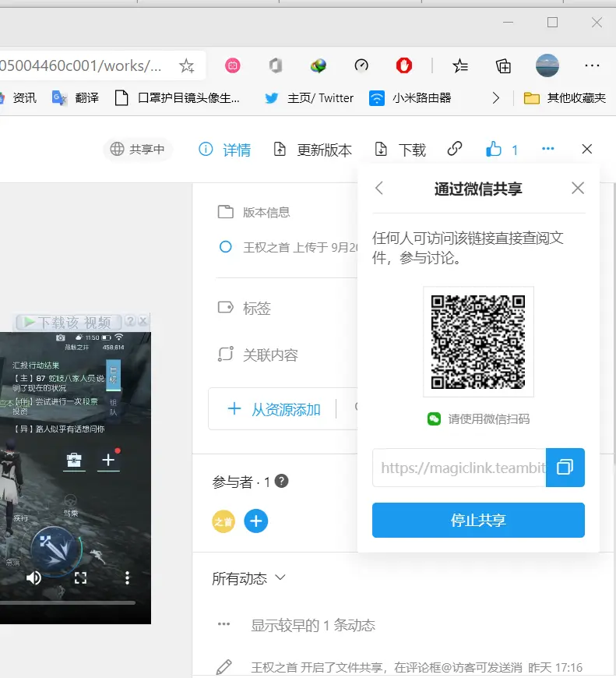Viewport: 616px width, 678px height.
Task: Click the video progress bar
Action: (68, 602)
